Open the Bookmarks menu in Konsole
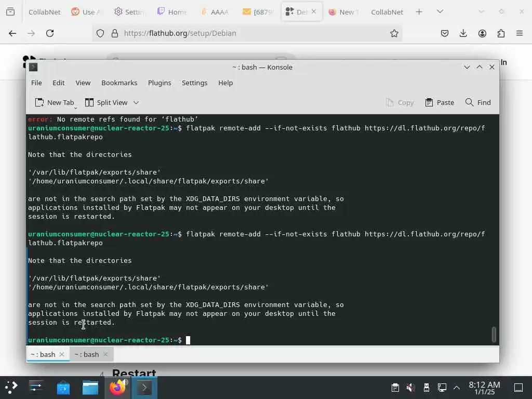Viewport: 532px width, 399px height. 119,83
